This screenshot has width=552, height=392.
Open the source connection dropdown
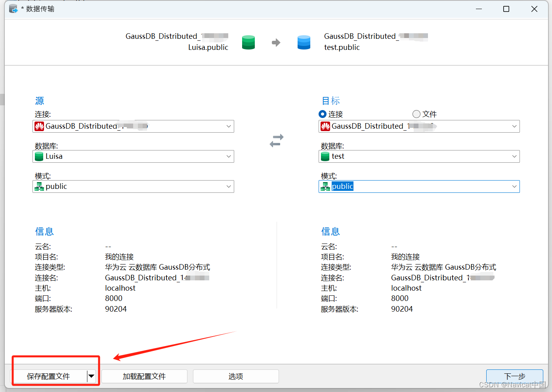point(229,126)
